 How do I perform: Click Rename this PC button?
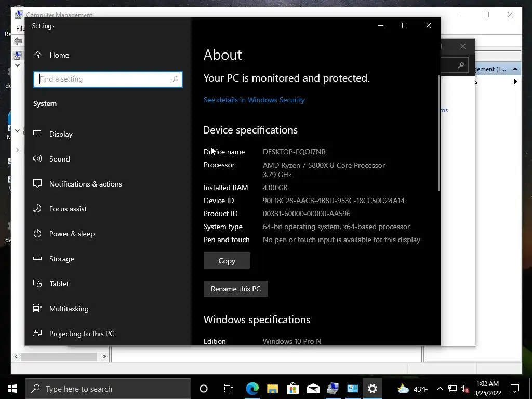click(x=236, y=289)
